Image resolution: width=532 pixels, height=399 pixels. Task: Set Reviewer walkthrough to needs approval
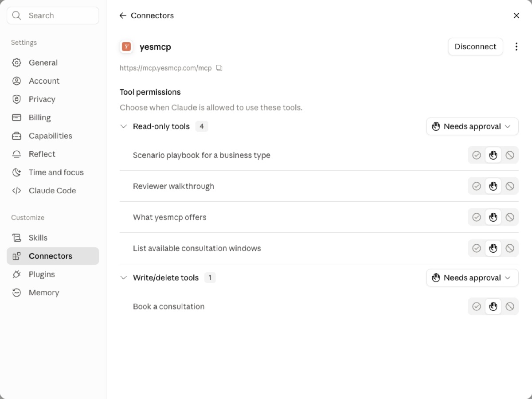[493, 186]
